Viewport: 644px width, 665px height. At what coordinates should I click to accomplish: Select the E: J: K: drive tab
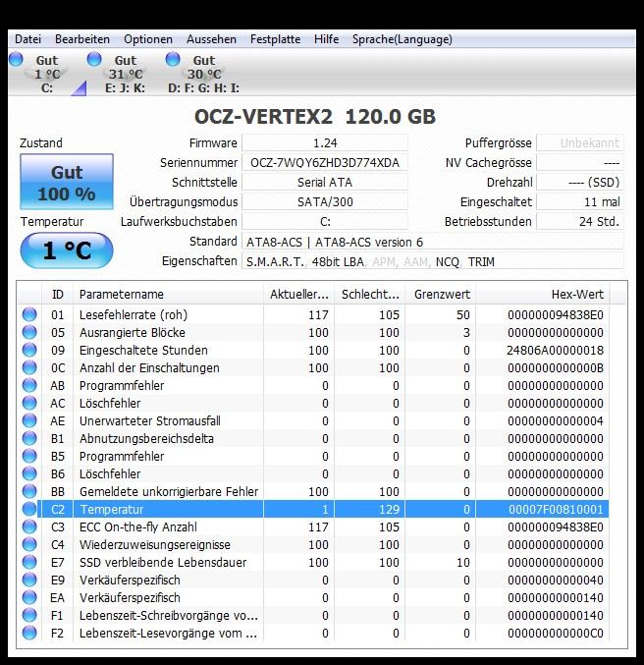[125, 74]
